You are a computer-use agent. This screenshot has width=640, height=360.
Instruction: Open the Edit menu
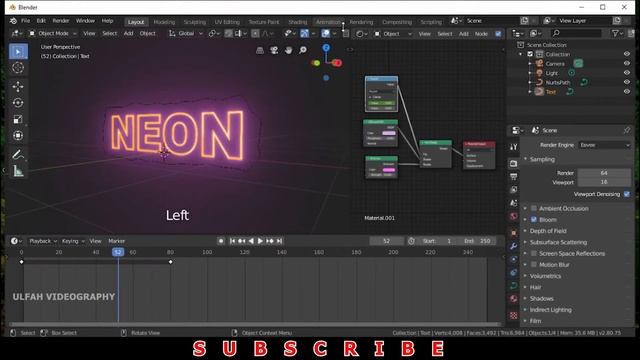coord(41,20)
